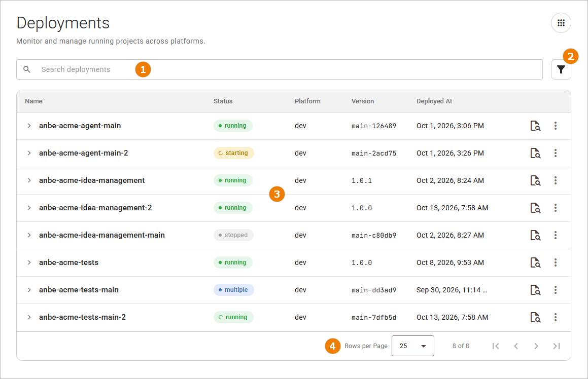View logs for anbe-acme-idea-management row
The height and width of the screenshot is (379, 588).
coord(535,180)
